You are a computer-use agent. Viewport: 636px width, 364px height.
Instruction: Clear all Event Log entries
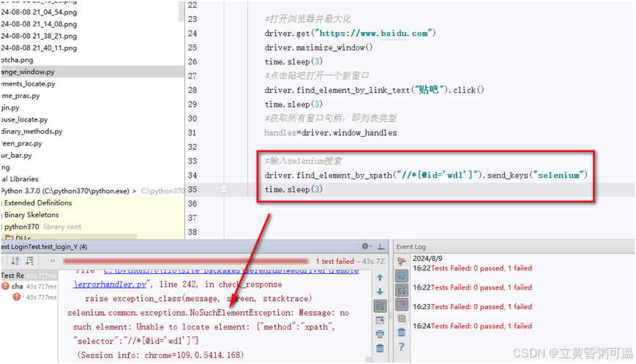[x=402, y=333]
